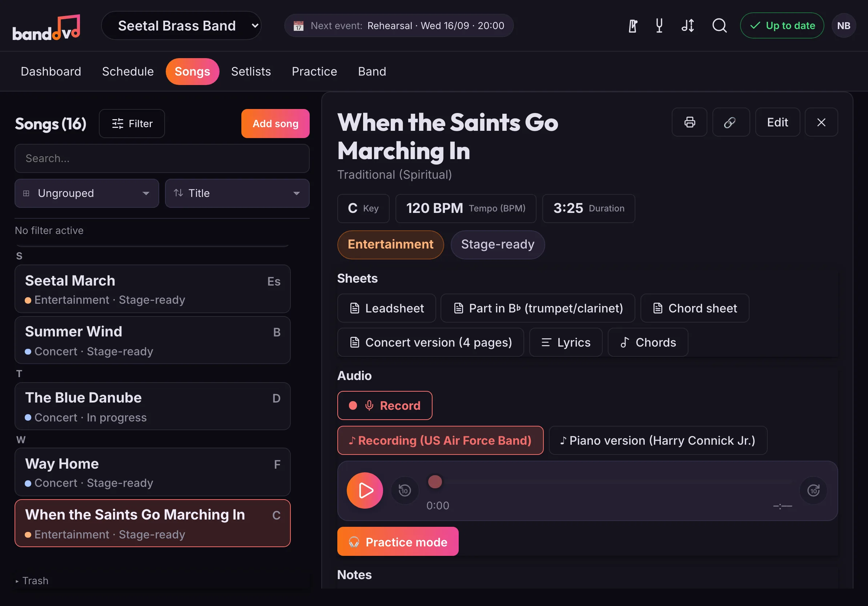Click the audio progress slider handle
The height and width of the screenshot is (606, 868).
435,482
